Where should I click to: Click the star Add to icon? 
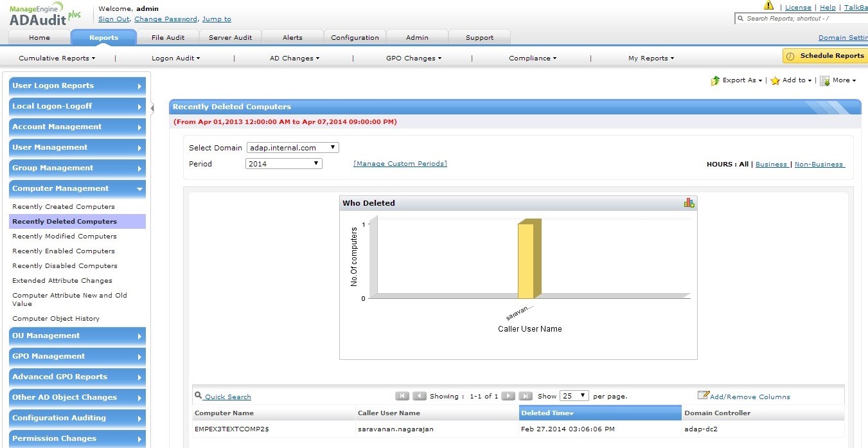click(x=775, y=80)
